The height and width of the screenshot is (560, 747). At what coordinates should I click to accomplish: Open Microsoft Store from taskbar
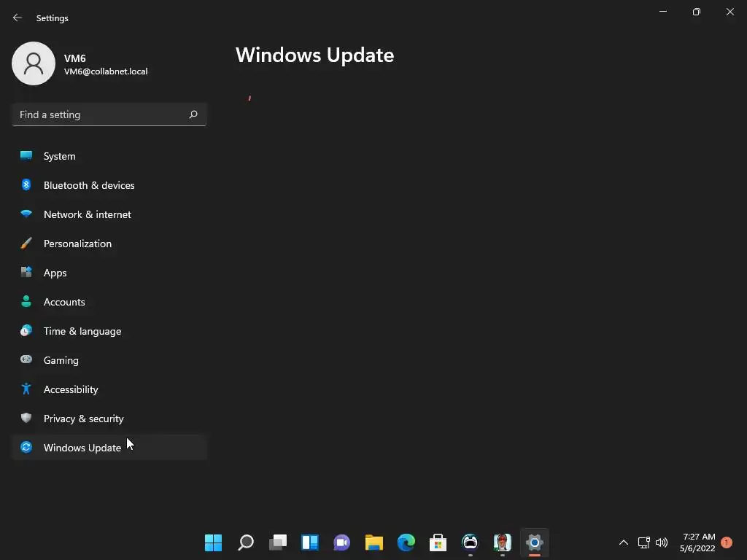coord(438,542)
